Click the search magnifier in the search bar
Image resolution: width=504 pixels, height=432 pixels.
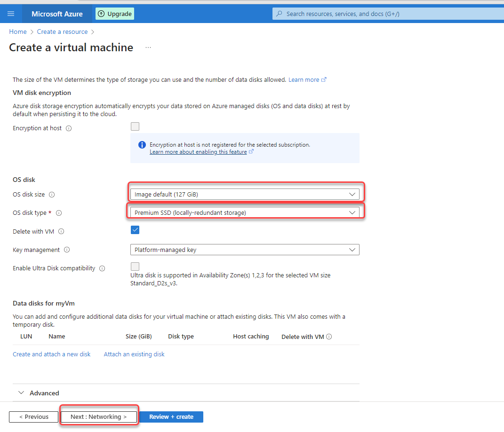[x=279, y=13]
